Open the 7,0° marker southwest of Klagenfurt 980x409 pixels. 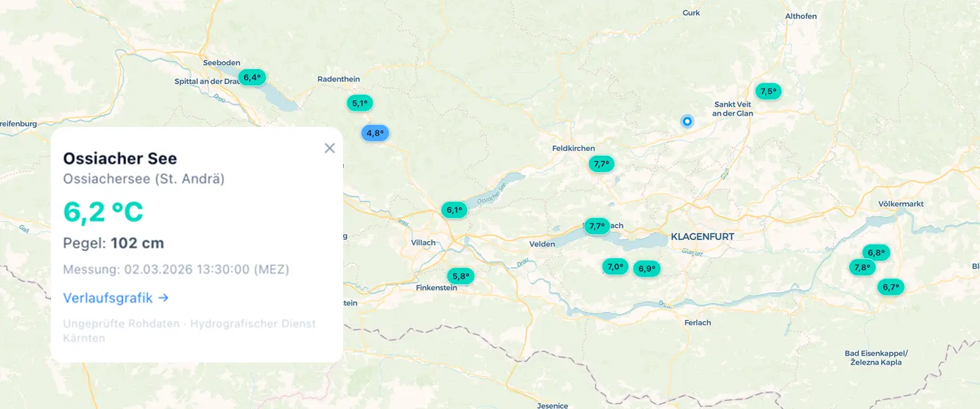point(614,267)
